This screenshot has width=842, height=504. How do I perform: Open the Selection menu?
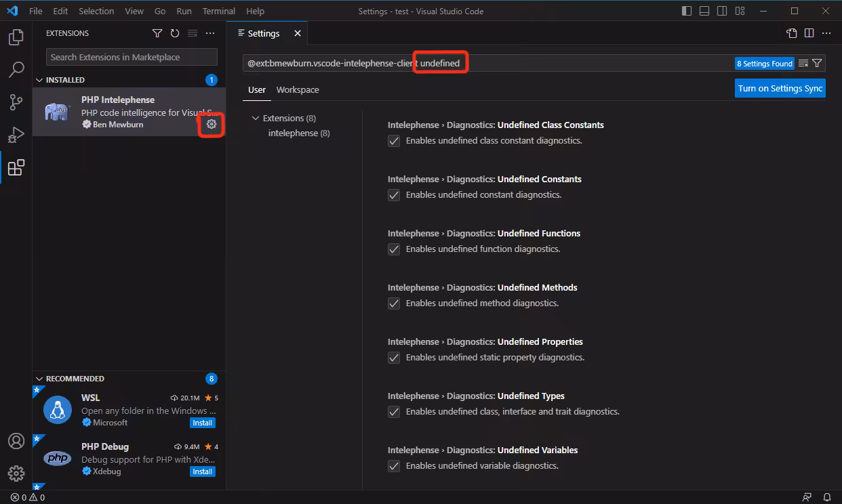tap(96, 11)
